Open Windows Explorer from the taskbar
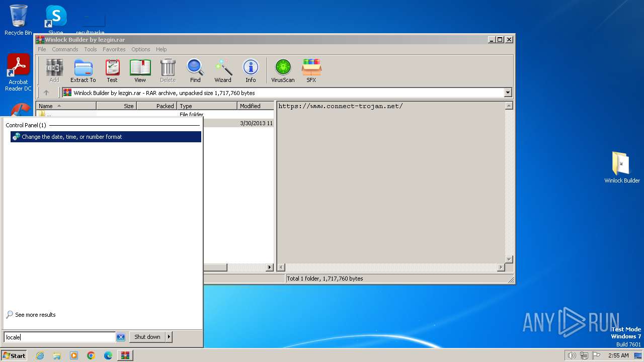 [57, 355]
